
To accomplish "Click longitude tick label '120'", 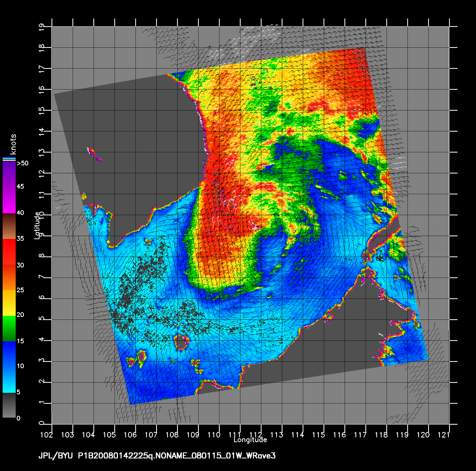I will pos(423,435).
